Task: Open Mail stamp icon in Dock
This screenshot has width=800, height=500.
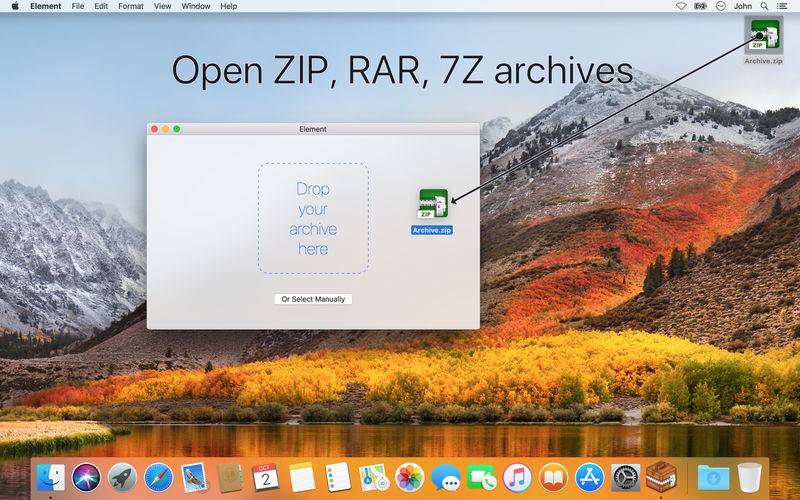Action: (194, 478)
